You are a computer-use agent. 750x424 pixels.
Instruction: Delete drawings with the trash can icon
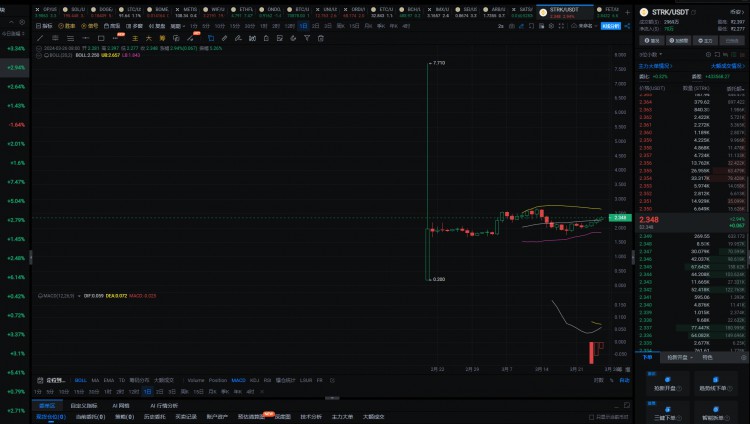[x=321, y=38]
